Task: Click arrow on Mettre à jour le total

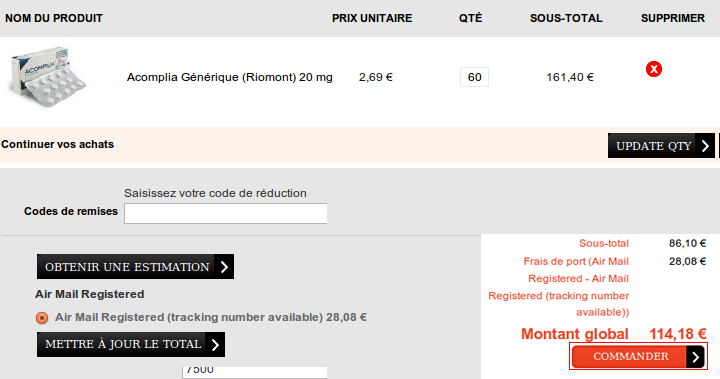Action: pos(215,345)
